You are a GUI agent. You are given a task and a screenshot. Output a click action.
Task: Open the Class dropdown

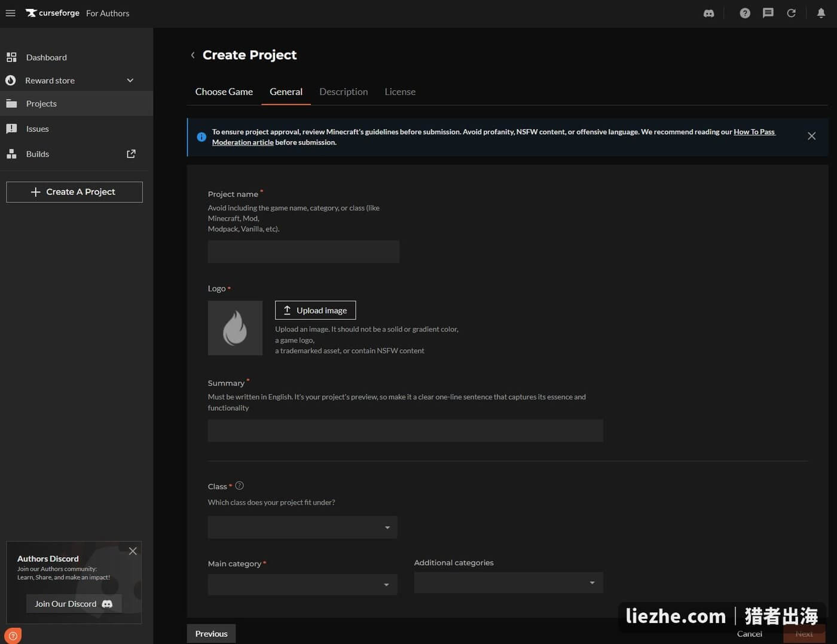point(303,527)
